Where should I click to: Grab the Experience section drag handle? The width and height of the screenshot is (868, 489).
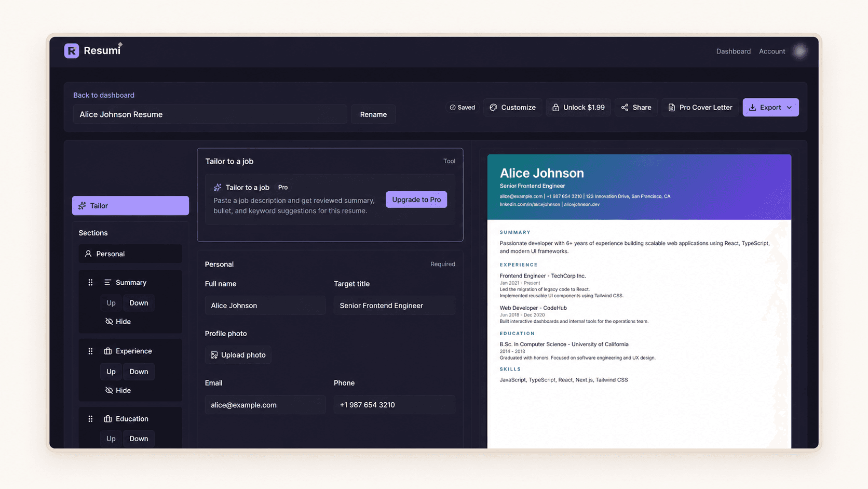coord(90,351)
